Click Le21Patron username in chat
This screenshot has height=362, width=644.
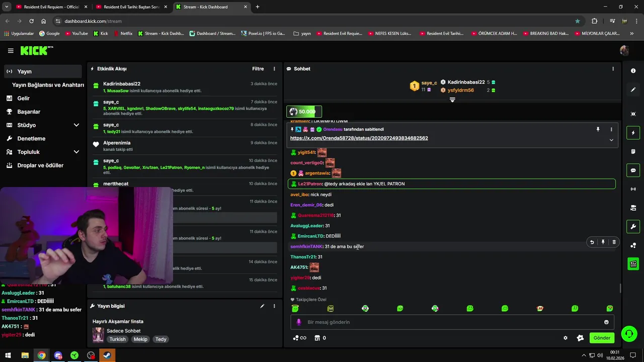[x=310, y=184]
